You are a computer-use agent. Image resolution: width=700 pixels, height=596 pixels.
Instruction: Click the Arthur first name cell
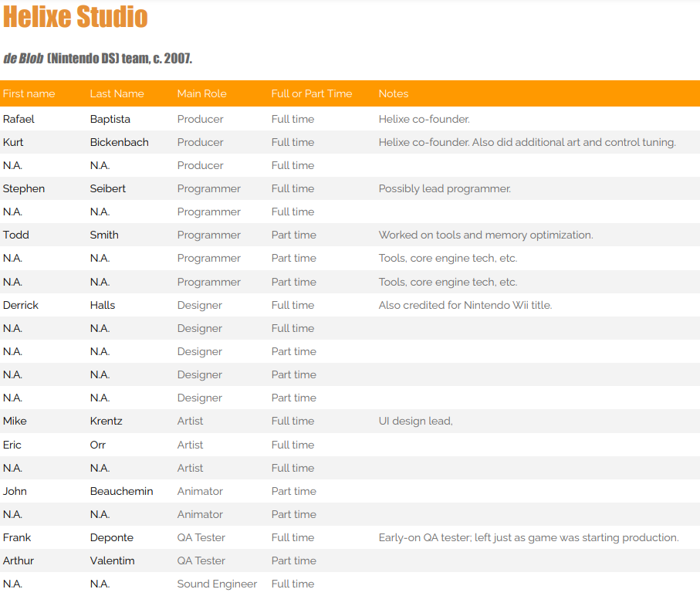(19, 561)
